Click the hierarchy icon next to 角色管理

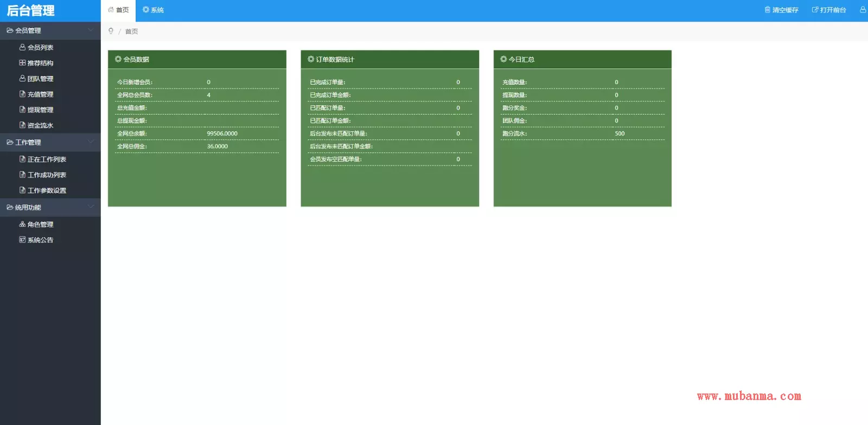point(22,224)
